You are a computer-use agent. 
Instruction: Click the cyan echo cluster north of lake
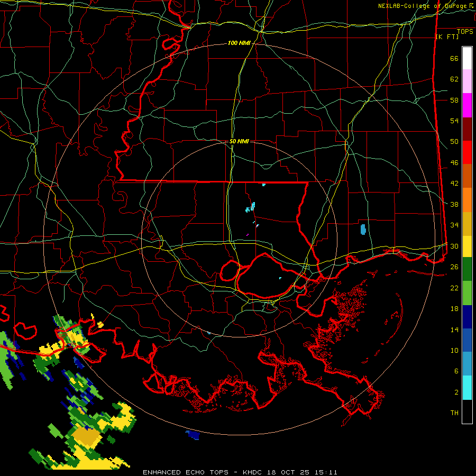[x=251, y=207]
